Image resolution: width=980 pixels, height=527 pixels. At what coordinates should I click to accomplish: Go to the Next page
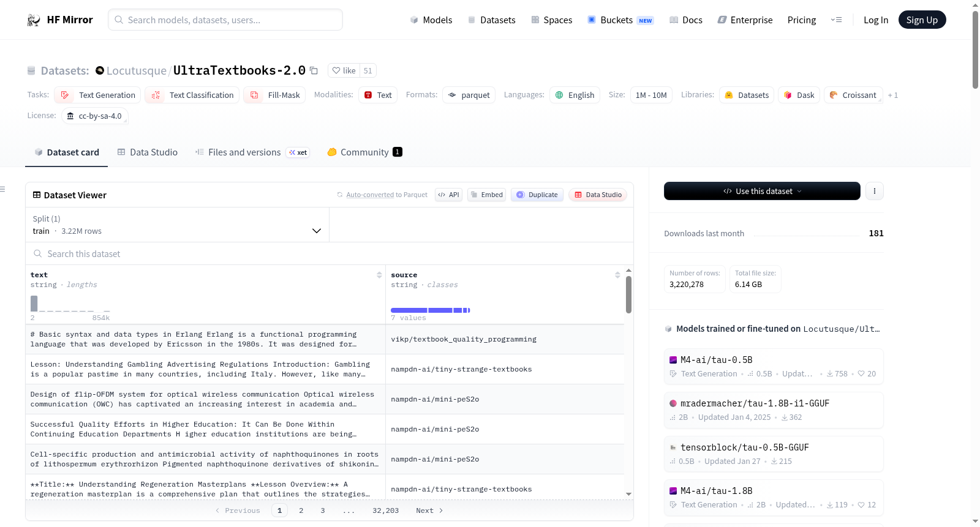coord(429,510)
